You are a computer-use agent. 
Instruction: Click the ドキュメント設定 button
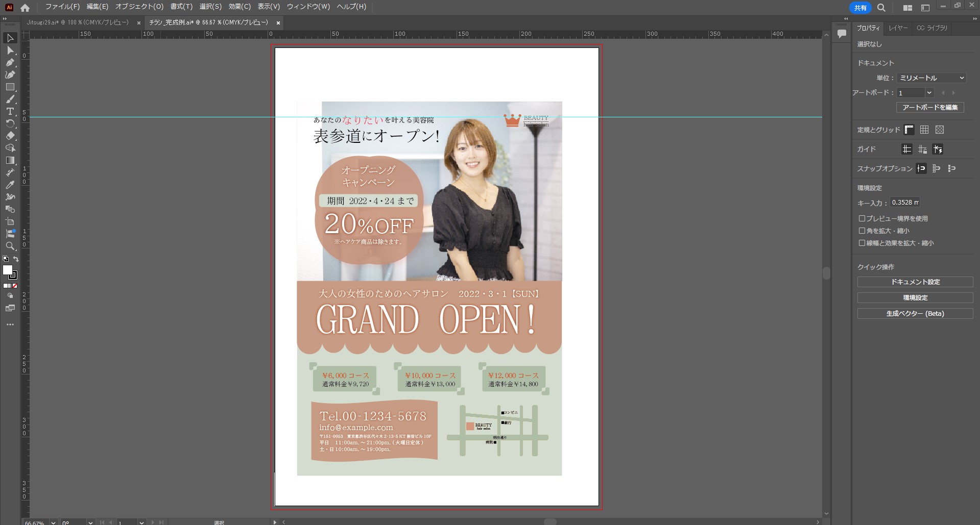point(915,282)
